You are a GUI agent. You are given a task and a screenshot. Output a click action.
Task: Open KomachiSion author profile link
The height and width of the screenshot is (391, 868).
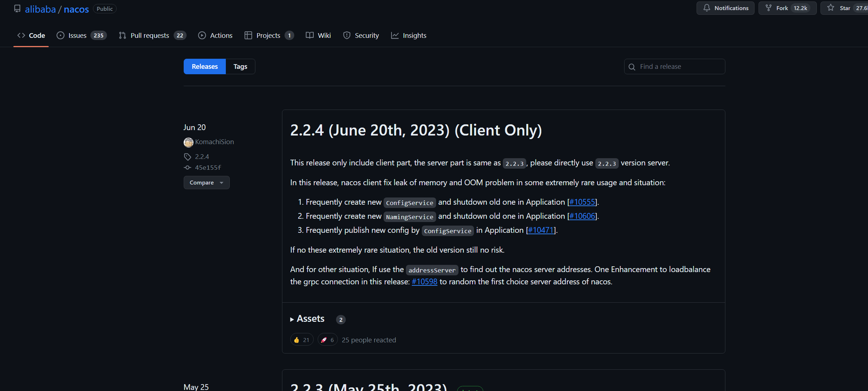pos(214,142)
